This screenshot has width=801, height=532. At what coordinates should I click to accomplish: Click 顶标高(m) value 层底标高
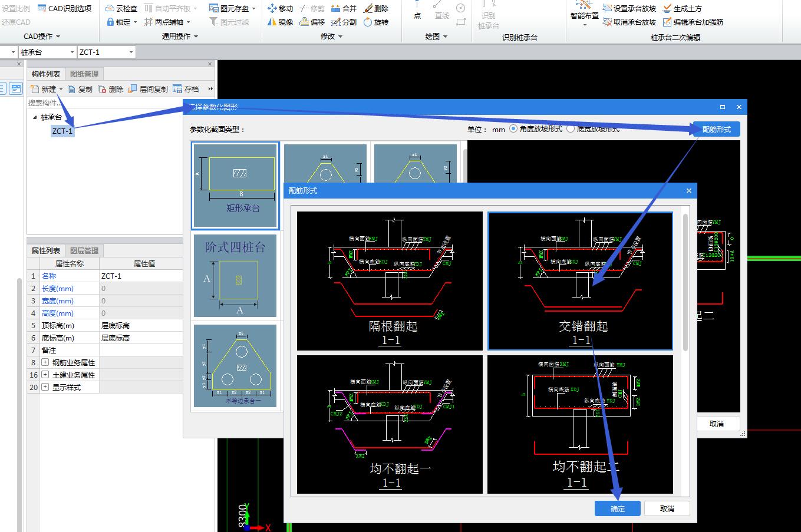141,325
